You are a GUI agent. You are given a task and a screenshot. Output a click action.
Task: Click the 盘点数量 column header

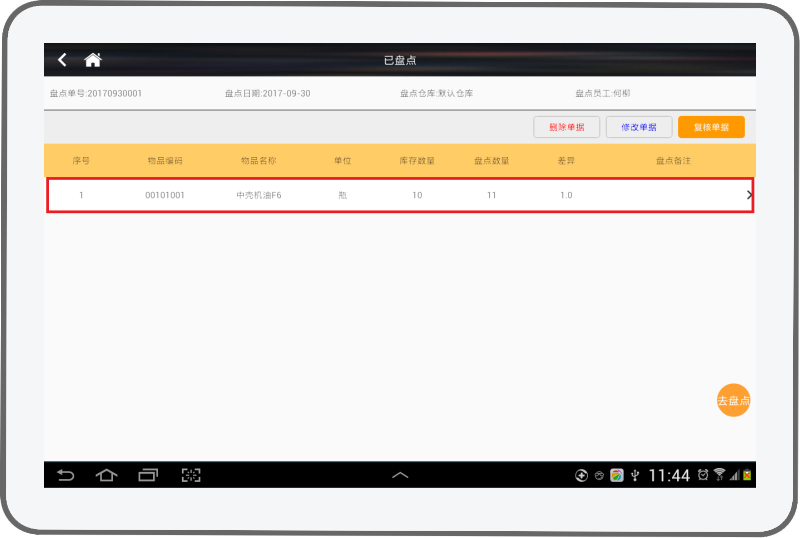click(491, 160)
